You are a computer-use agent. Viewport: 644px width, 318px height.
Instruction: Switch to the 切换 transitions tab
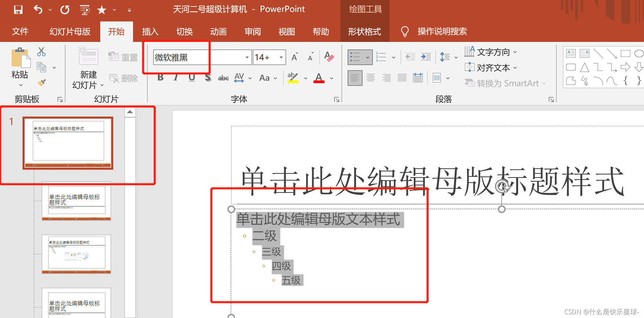[185, 31]
